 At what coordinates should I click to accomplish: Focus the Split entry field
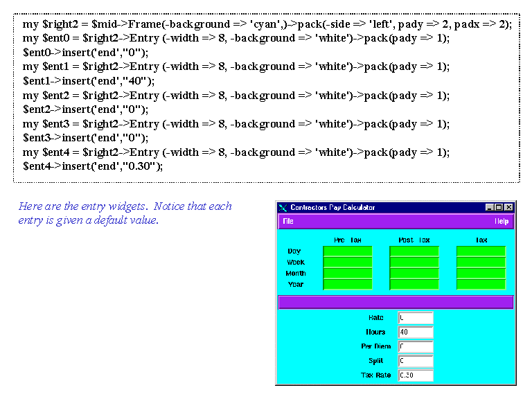click(x=416, y=362)
